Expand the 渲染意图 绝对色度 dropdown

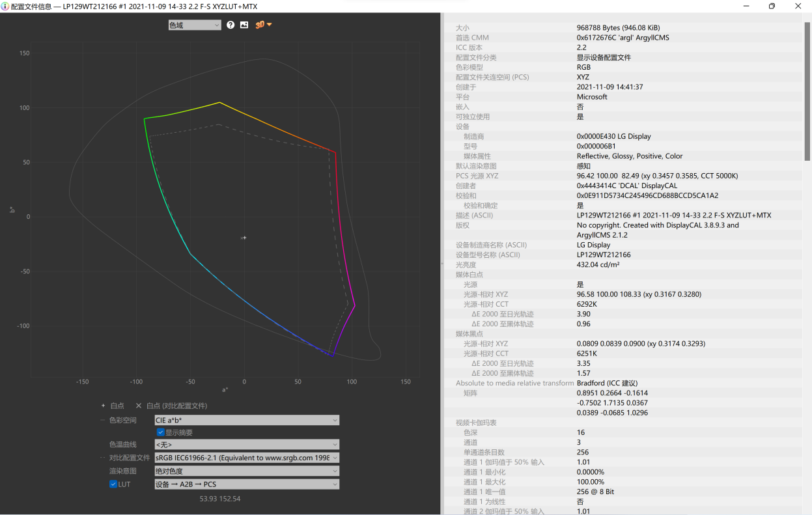click(x=246, y=471)
